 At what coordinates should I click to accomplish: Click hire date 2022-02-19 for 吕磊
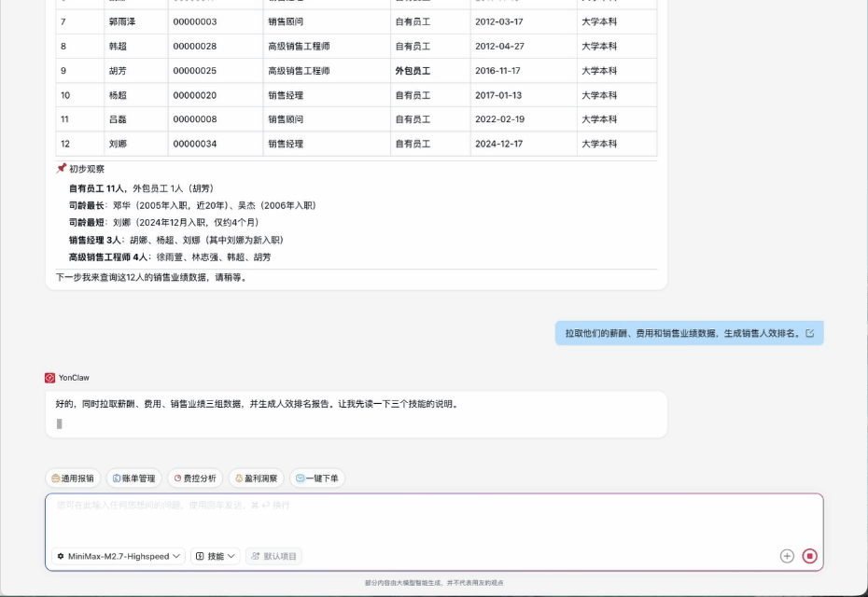click(499, 119)
